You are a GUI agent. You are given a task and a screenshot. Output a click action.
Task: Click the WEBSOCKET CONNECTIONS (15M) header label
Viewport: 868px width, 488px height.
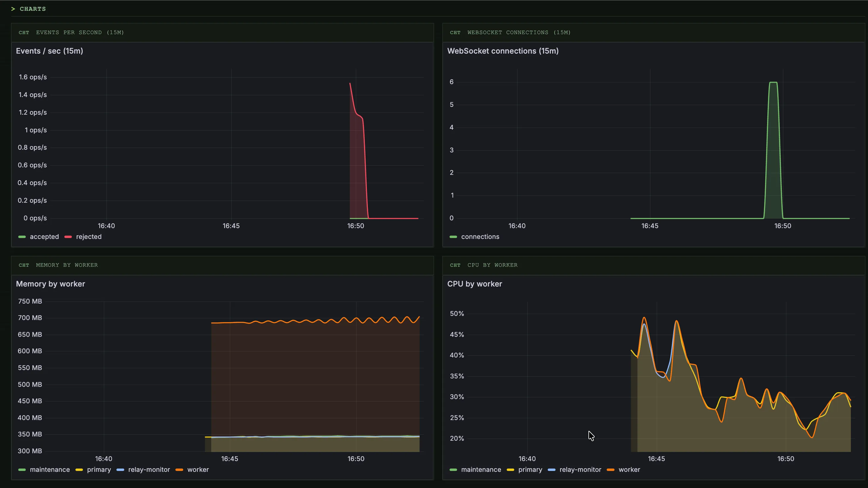click(x=519, y=32)
